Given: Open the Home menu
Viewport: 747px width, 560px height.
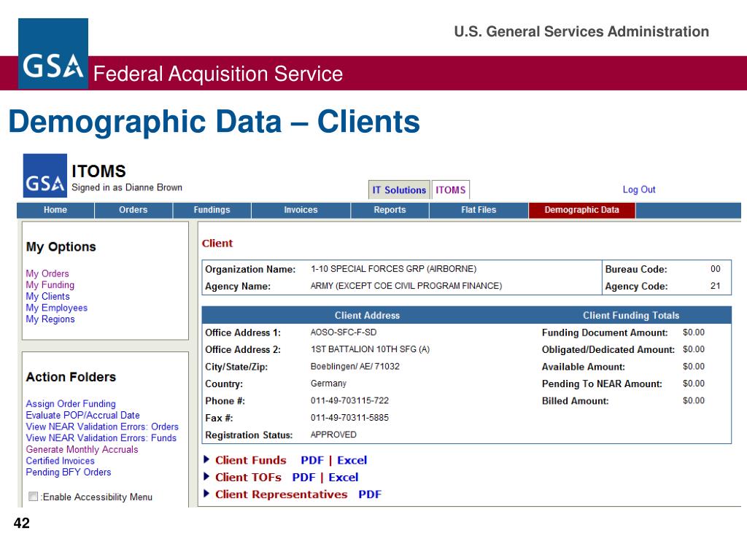Looking at the screenshot, I should 55,210.
